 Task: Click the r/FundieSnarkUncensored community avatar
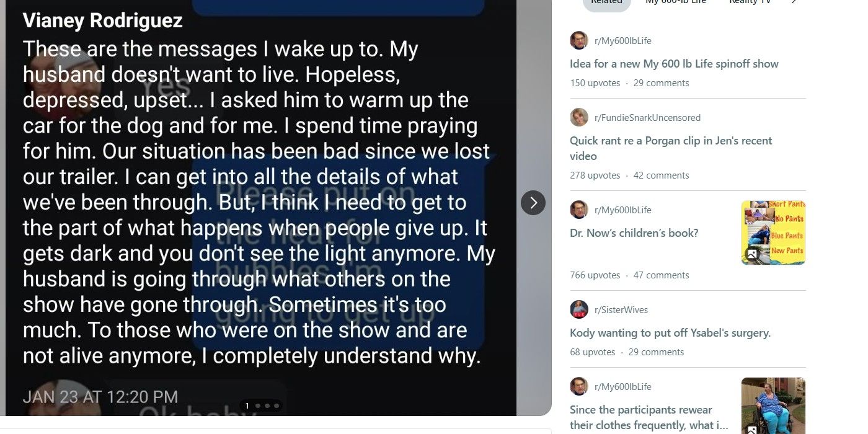(x=579, y=117)
